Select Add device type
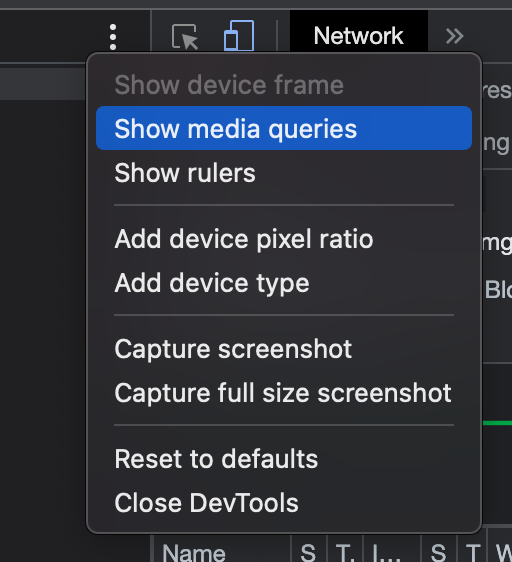 [284, 283]
